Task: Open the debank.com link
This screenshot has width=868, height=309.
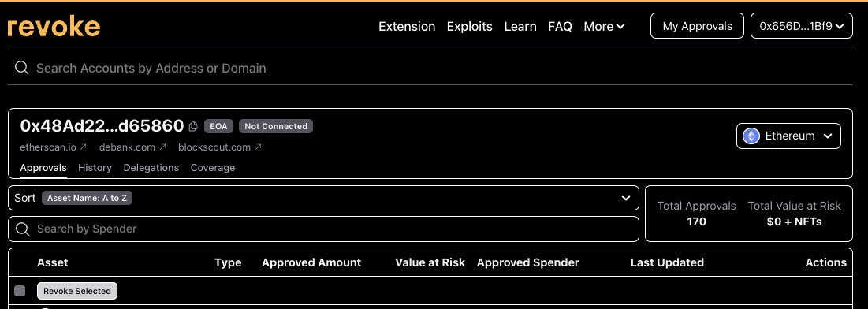Action: click(133, 147)
